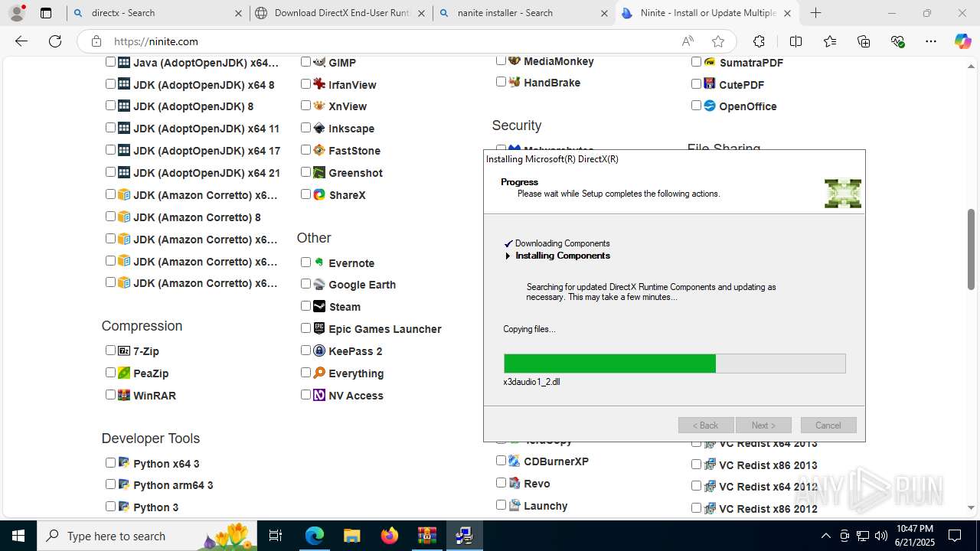Click the PeaZip green icon
The height and width of the screenshot is (551, 980).
pyautogui.click(x=124, y=373)
